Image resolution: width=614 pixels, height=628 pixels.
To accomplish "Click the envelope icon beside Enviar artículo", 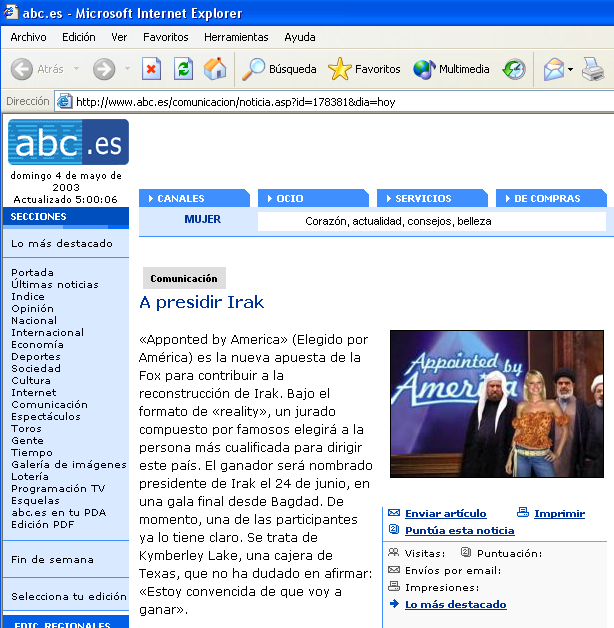I will [x=394, y=512].
